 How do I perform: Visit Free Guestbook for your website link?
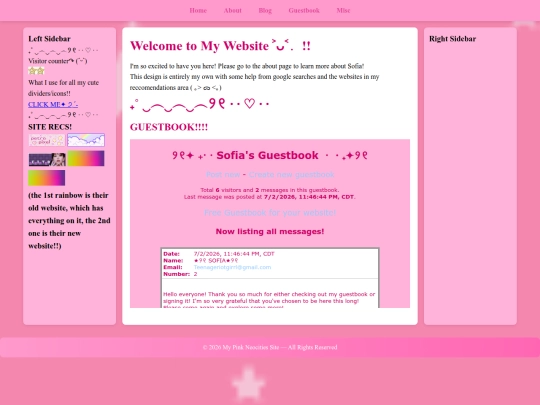click(270, 212)
